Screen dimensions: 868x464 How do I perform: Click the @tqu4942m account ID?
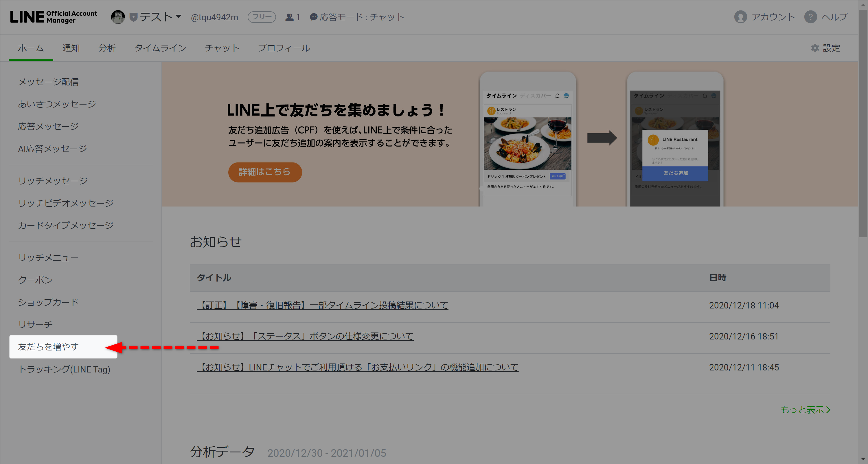point(214,17)
